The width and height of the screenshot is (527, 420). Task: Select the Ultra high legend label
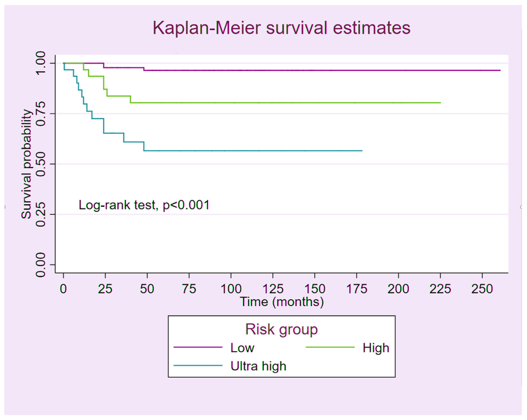[x=258, y=366]
